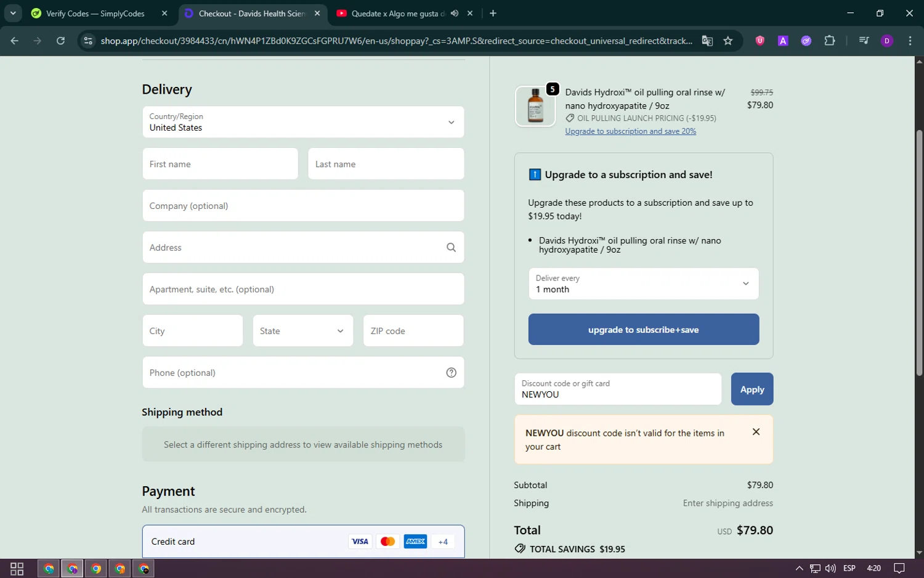This screenshot has width=924, height=578.
Task: Open the Windows Task View icon
Action: pyautogui.click(x=17, y=569)
